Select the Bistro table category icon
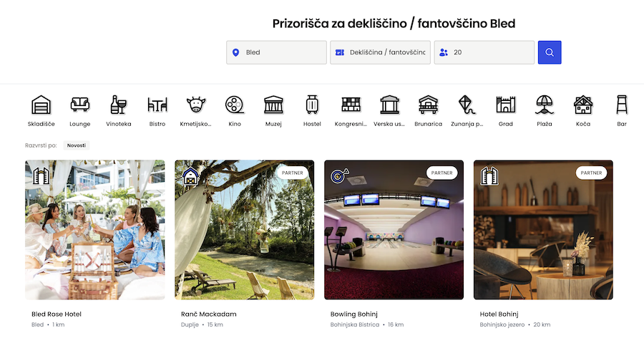Screen dimensions: 644x361 pos(157,105)
